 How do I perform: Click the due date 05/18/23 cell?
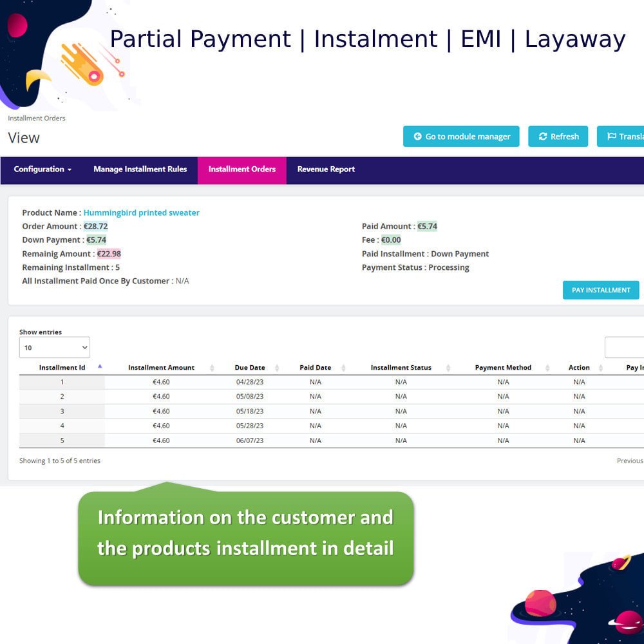click(x=250, y=411)
